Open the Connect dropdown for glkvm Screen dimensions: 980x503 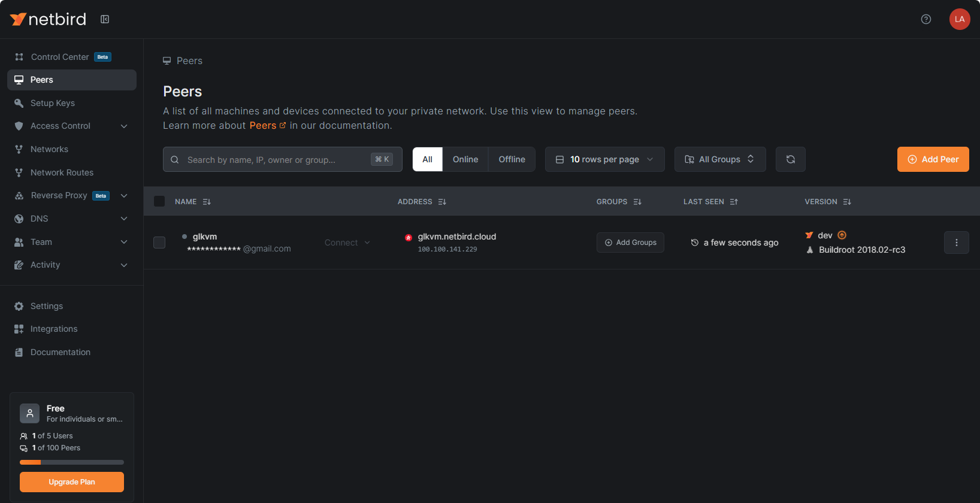(x=347, y=243)
